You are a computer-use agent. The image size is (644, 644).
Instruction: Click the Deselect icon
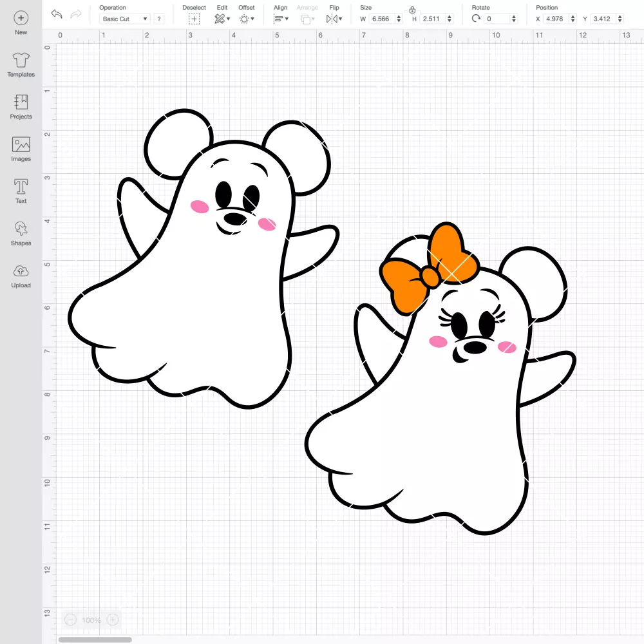coord(194,19)
